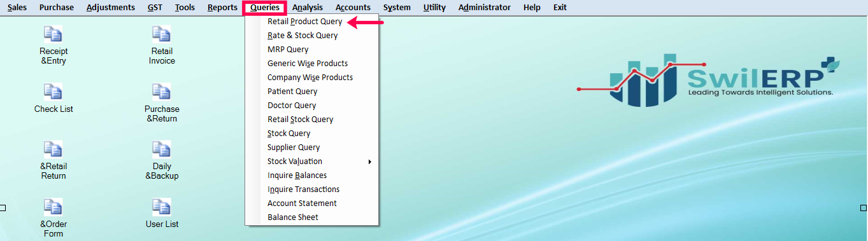
Task: Choose Rate & Stock Query
Action: tap(312, 36)
